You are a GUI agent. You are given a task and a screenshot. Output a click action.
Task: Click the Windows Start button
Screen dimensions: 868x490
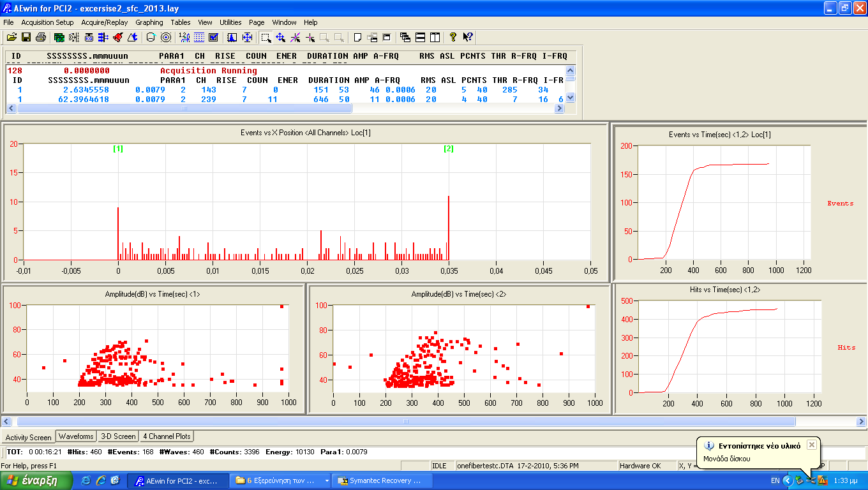click(x=36, y=480)
